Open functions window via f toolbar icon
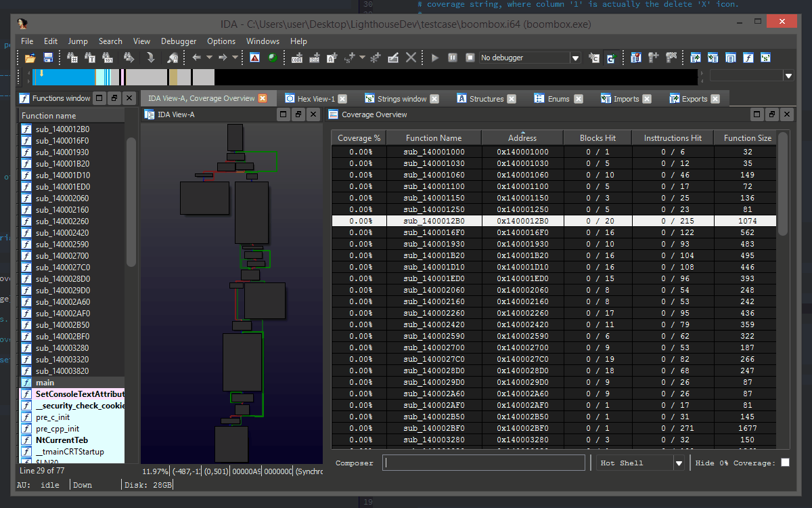This screenshot has height=508, width=812. pyautogui.click(x=748, y=58)
